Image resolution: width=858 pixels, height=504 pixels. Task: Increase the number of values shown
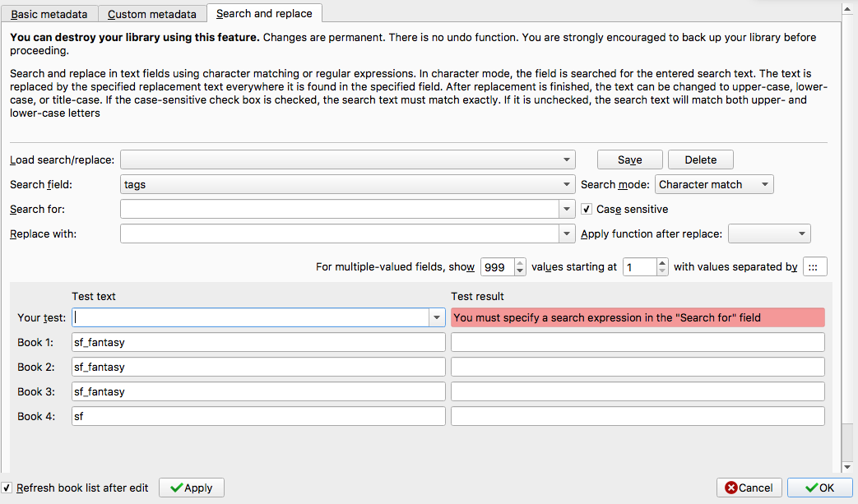tap(520, 262)
